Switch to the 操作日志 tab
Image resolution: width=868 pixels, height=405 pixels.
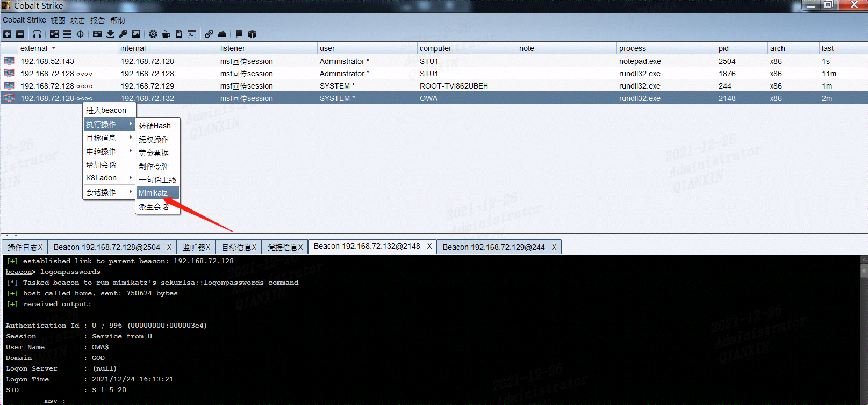click(25, 247)
